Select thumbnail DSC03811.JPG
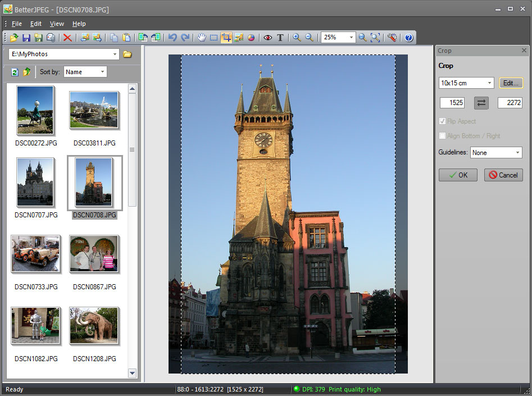The height and width of the screenshot is (396, 532). (94, 110)
